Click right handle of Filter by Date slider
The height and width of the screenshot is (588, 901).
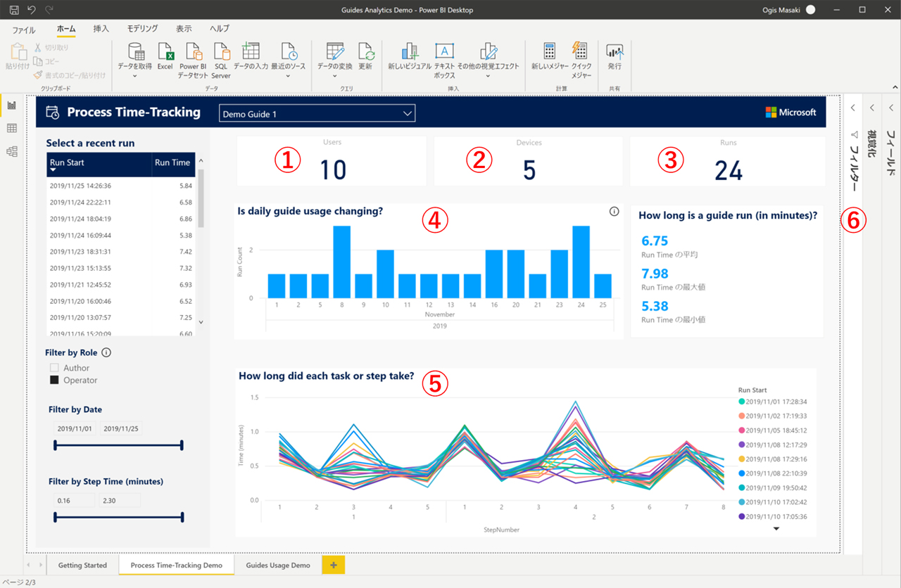(182, 445)
